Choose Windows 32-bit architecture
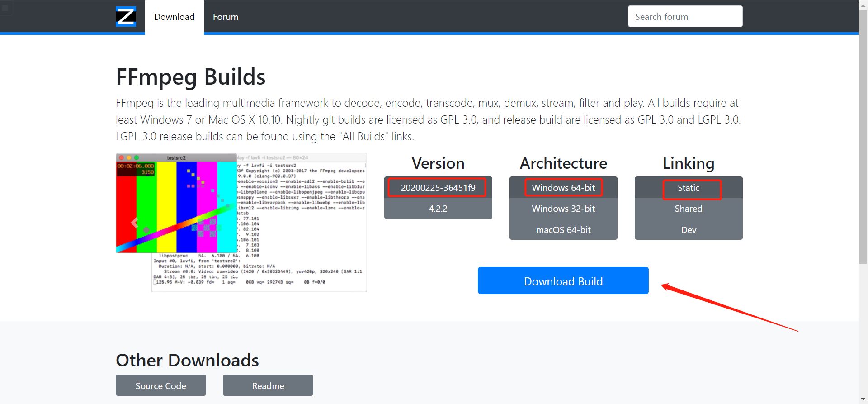 pos(563,209)
